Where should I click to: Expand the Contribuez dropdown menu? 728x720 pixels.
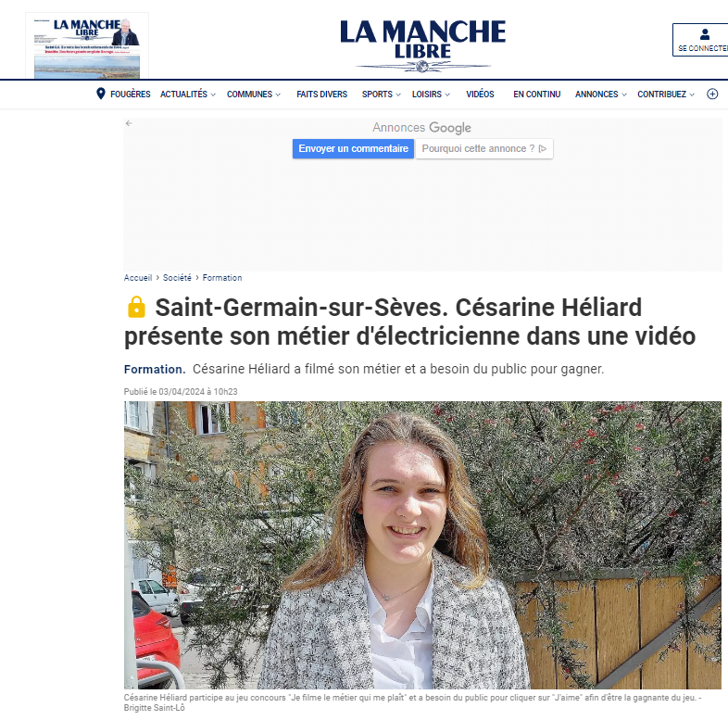click(666, 95)
